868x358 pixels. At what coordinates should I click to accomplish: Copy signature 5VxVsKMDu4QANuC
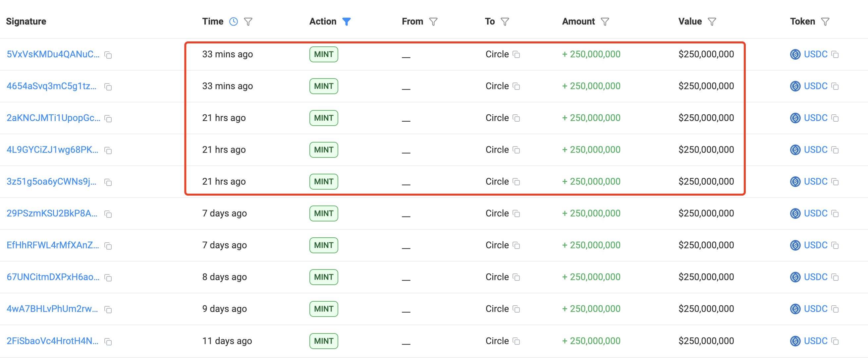click(x=108, y=55)
